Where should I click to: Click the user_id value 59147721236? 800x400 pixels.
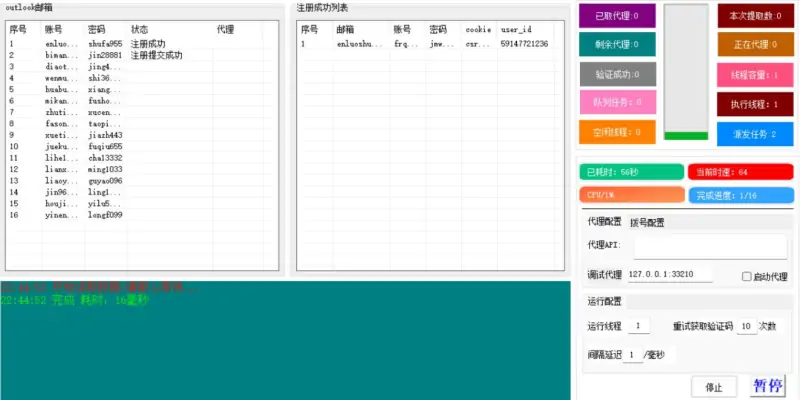click(524, 44)
